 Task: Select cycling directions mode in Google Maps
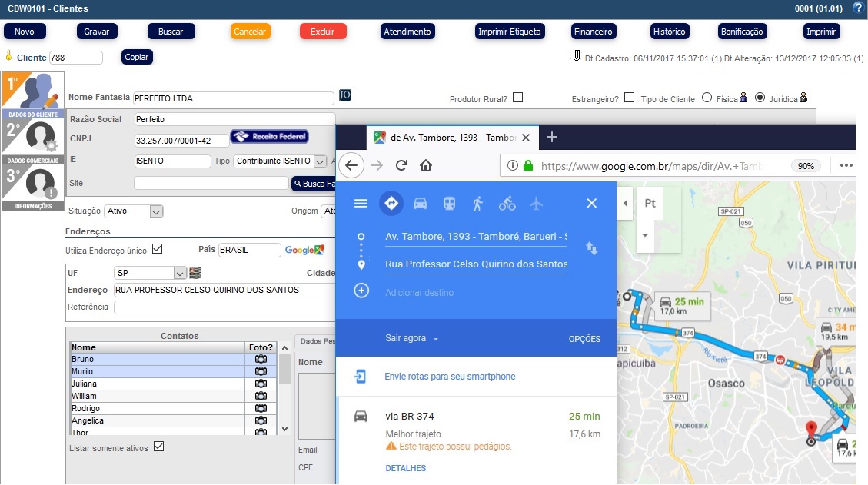tap(505, 203)
